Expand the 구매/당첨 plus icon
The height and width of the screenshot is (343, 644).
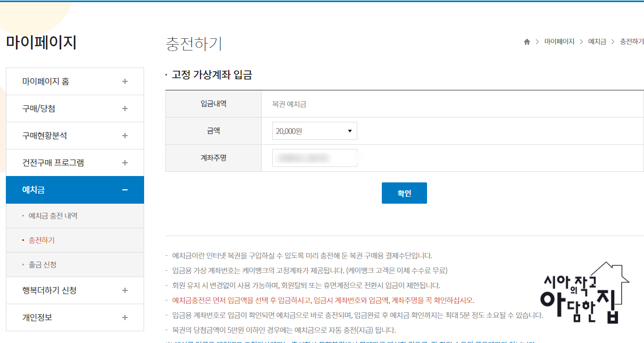125,108
